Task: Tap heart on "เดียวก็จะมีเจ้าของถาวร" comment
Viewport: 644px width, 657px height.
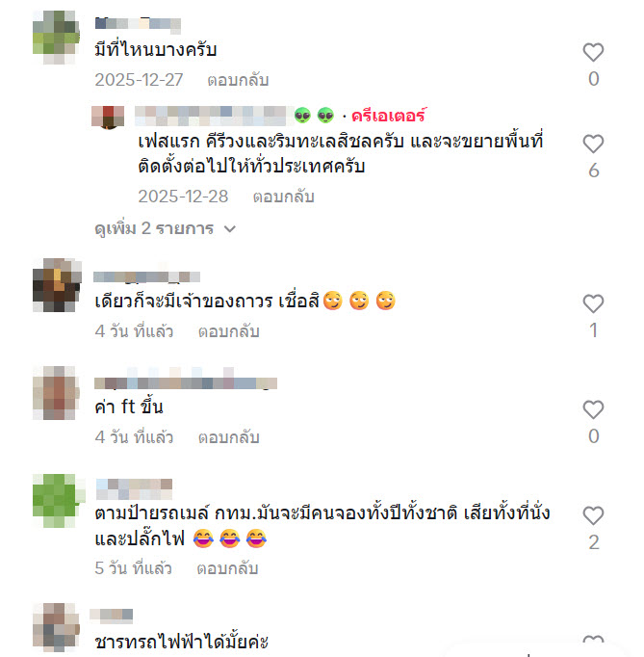Action: tap(593, 303)
